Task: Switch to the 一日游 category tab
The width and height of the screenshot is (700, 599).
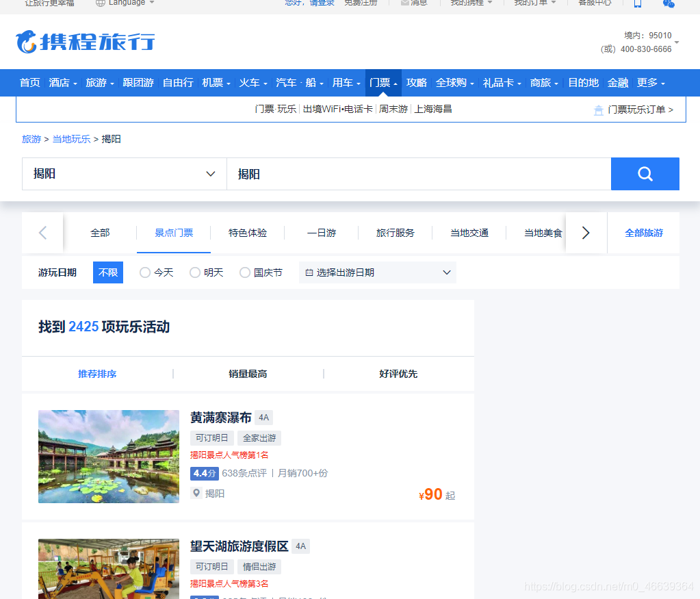Action: [322, 233]
